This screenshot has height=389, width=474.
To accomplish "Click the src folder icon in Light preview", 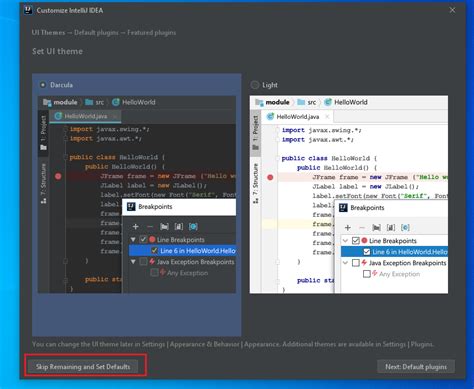I will click(301, 102).
